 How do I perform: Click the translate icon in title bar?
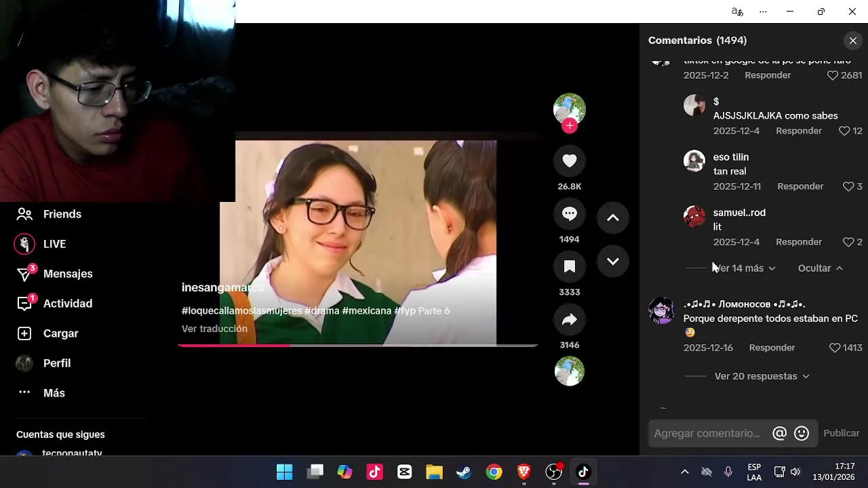pos(737,12)
